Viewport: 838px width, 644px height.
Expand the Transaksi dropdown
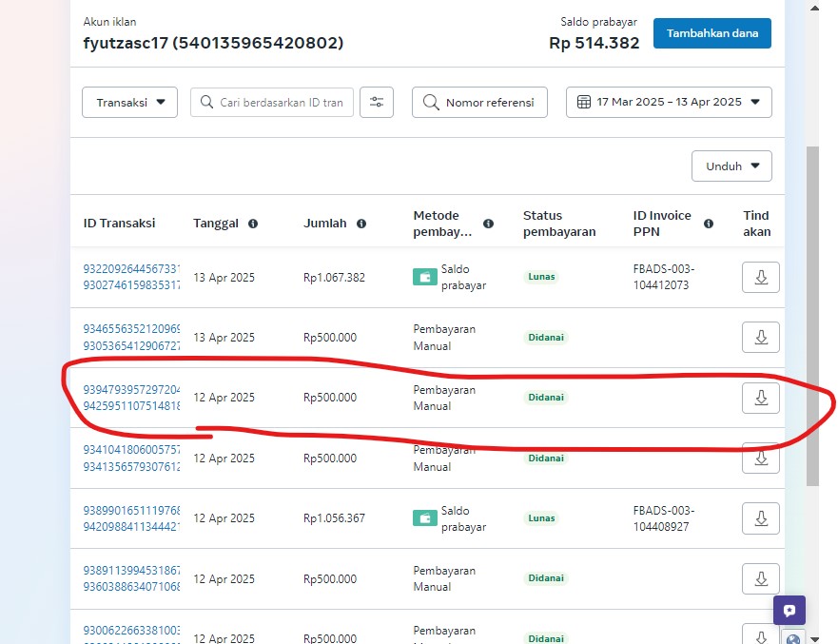point(130,103)
